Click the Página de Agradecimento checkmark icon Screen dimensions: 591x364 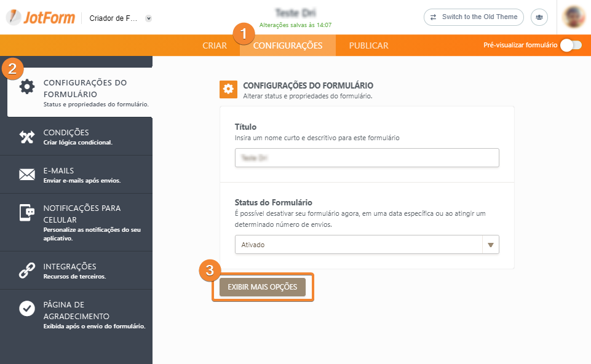pos(27,309)
